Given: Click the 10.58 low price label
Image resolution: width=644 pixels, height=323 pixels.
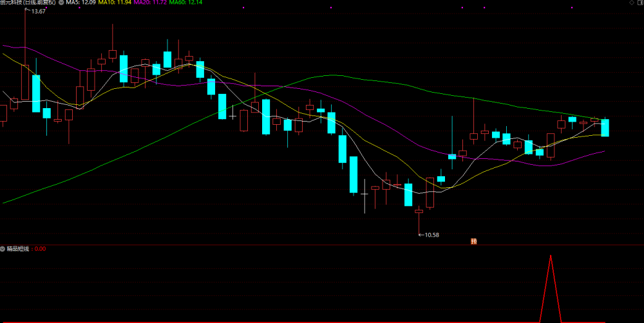Looking at the screenshot, I should [431, 235].
